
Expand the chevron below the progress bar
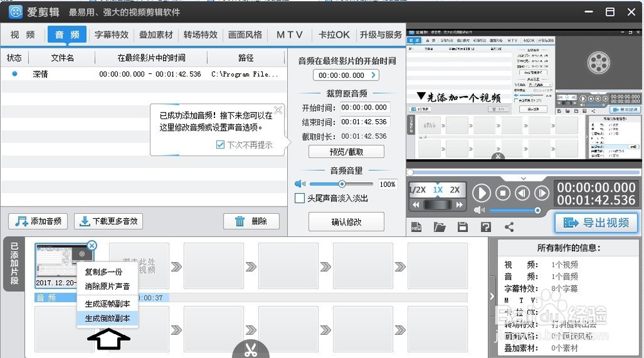click(x=523, y=178)
